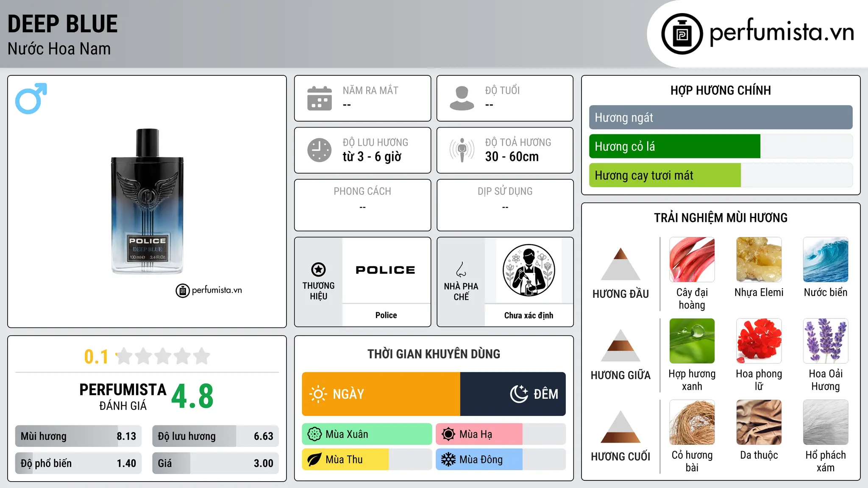
Task: Click the Chưa xác định perfumer label
Action: point(529,315)
